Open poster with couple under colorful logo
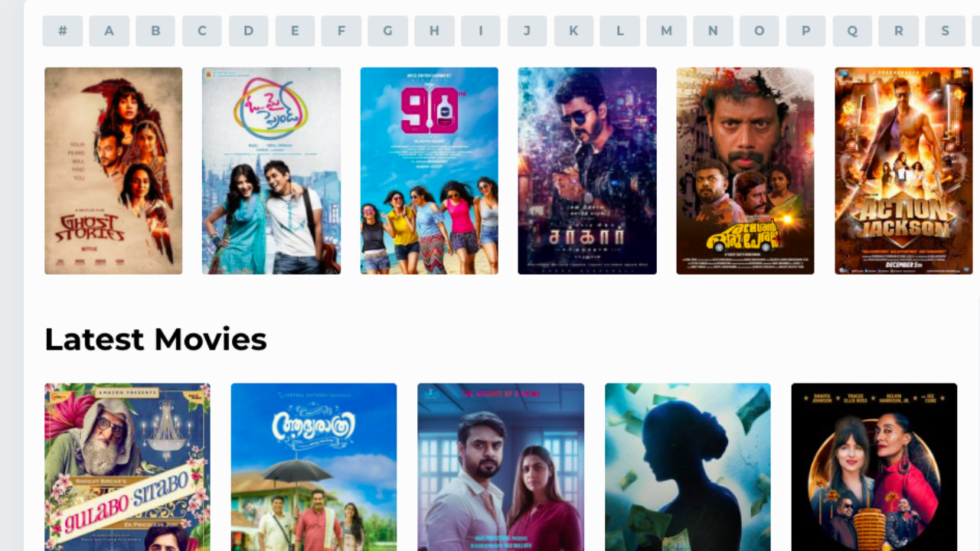 coord(271,171)
